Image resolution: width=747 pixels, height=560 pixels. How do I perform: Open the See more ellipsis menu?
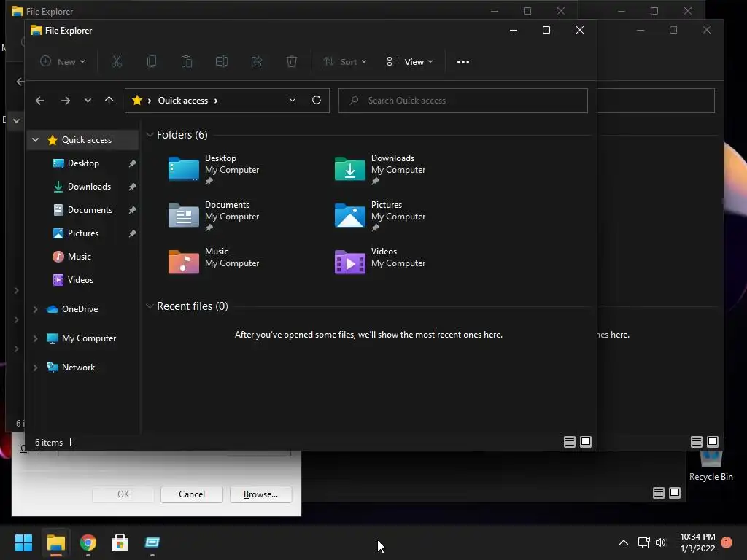click(463, 61)
